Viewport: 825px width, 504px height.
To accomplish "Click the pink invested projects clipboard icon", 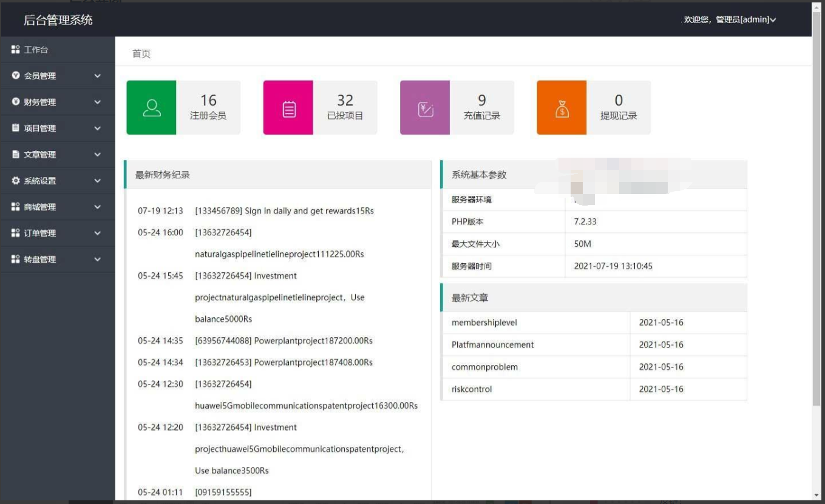I will (x=289, y=109).
